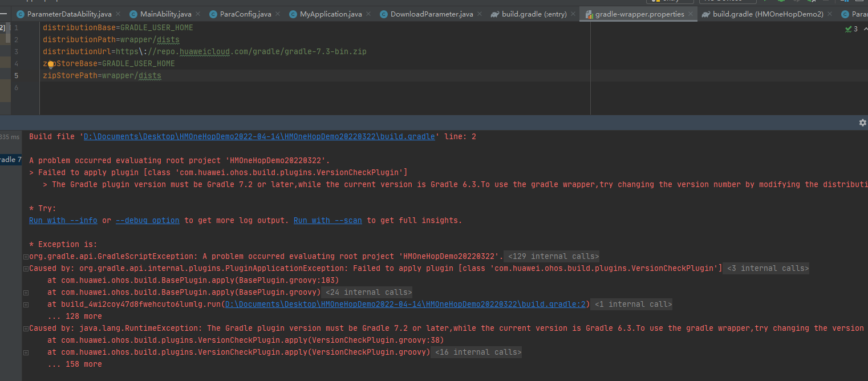Viewport: 868px width, 381px height.
Task: Expand the '<24 internal calls>' folded region
Action: point(367,293)
